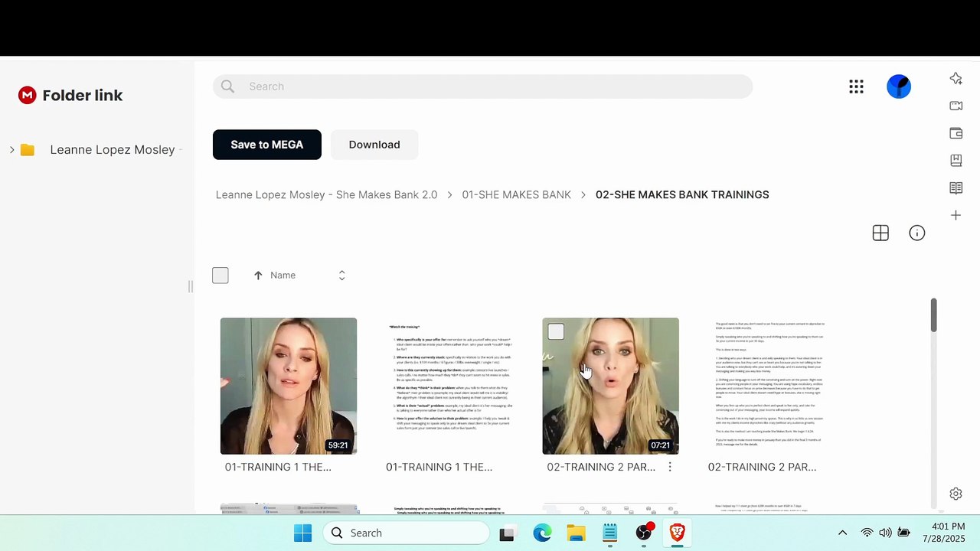Image resolution: width=980 pixels, height=551 pixels.
Task: Open the 07:21 Training 2 video thumbnail
Action: pos(610,386)
